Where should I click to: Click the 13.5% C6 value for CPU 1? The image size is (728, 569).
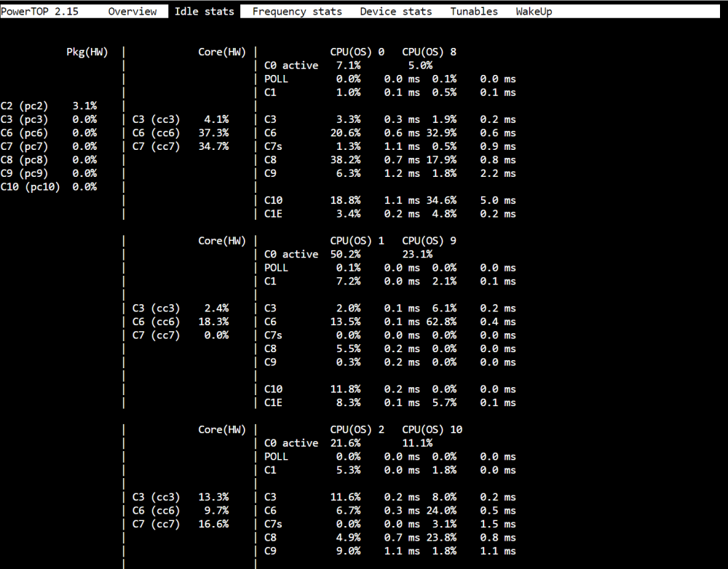click(x=345, y=322)
